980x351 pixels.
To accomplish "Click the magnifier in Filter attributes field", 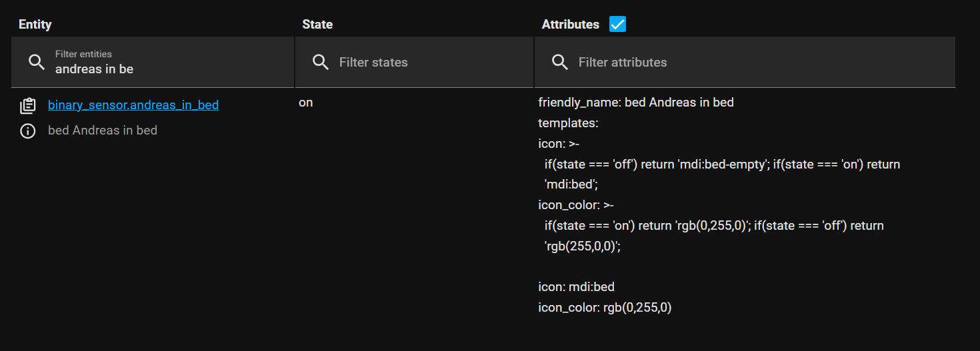I will pos(560,62).
